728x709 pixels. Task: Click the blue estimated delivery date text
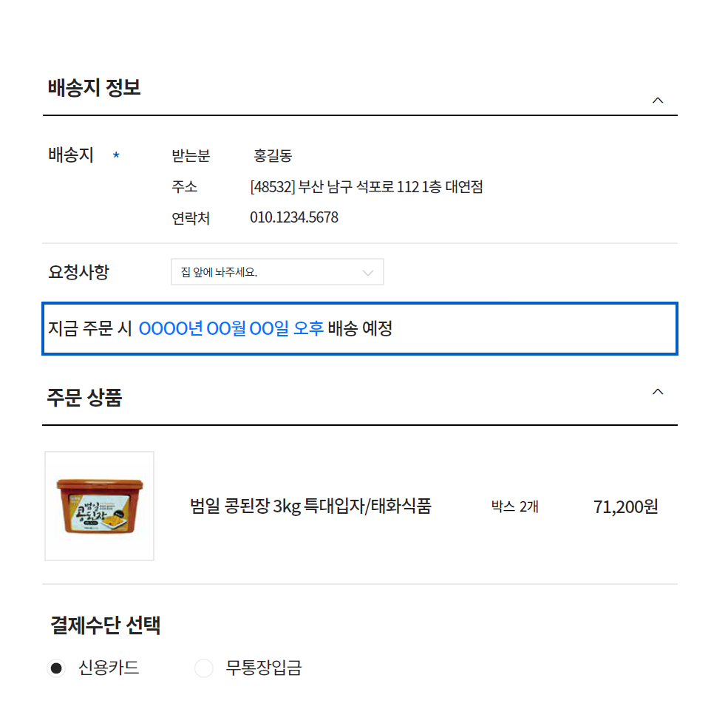(x=231, y=328)
